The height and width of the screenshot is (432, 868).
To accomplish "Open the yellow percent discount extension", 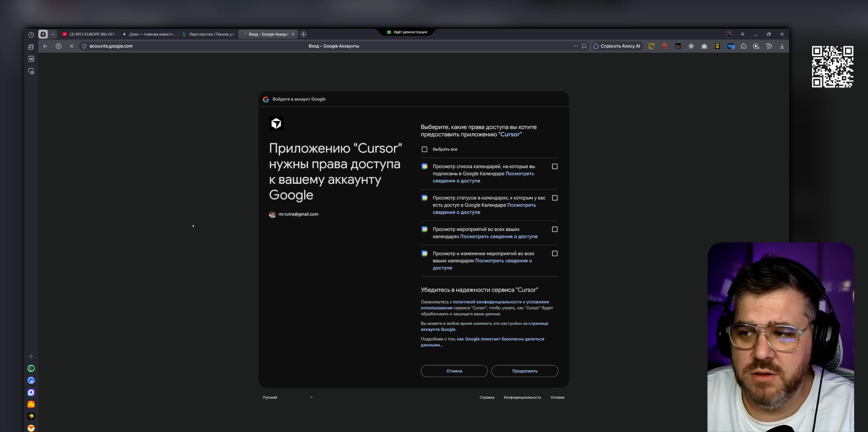I will click(652, 46).
